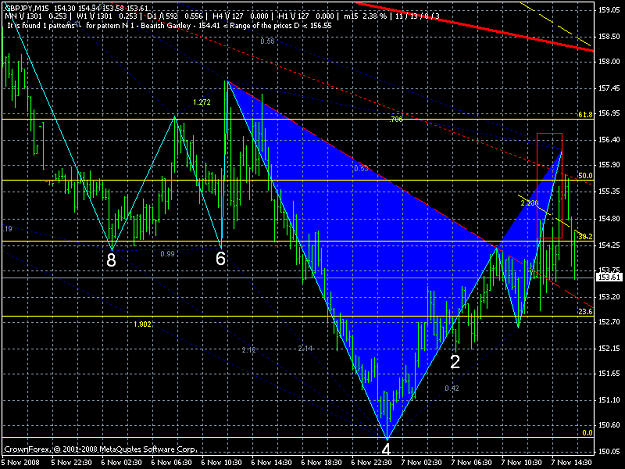This screenshot has width=625, height=469.
Task: Click the 1.272 ratio label
Action: pyautogui.click(x=202, y=102)
